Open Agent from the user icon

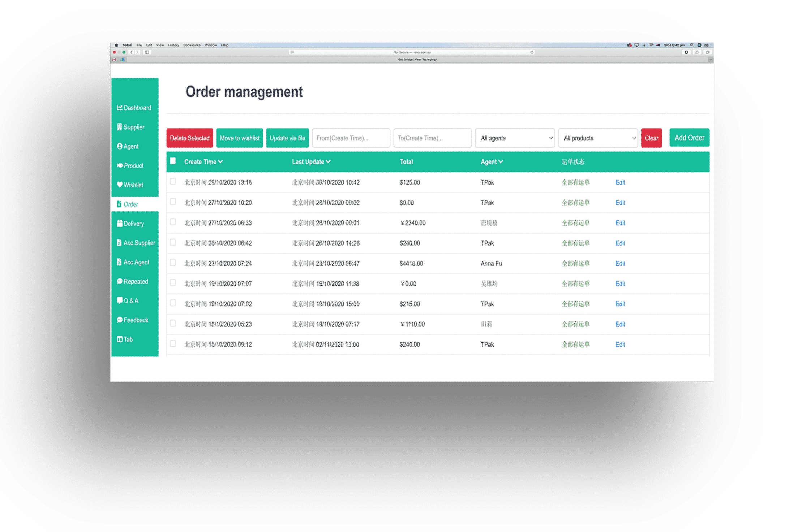[x=120, y=146]
